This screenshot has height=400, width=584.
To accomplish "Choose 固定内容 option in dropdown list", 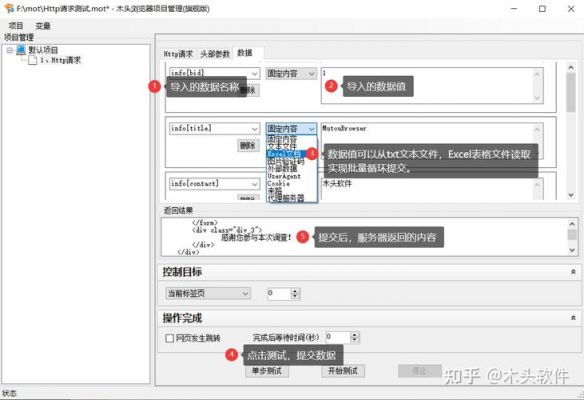I will coord(282,139).
